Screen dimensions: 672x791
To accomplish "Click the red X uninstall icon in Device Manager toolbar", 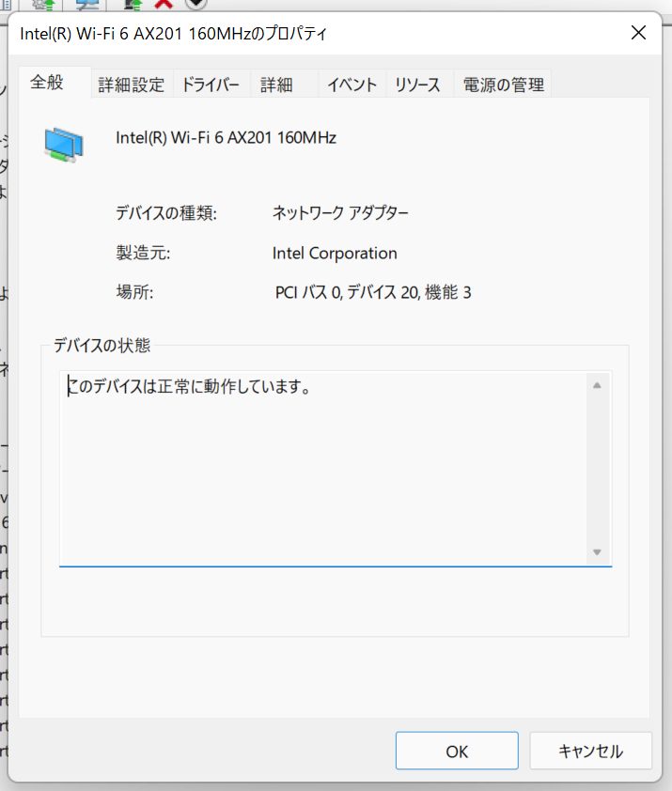I will 164,4.
